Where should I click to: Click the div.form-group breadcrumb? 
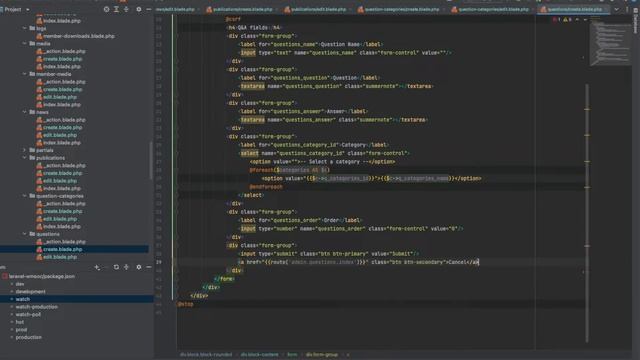322,355
